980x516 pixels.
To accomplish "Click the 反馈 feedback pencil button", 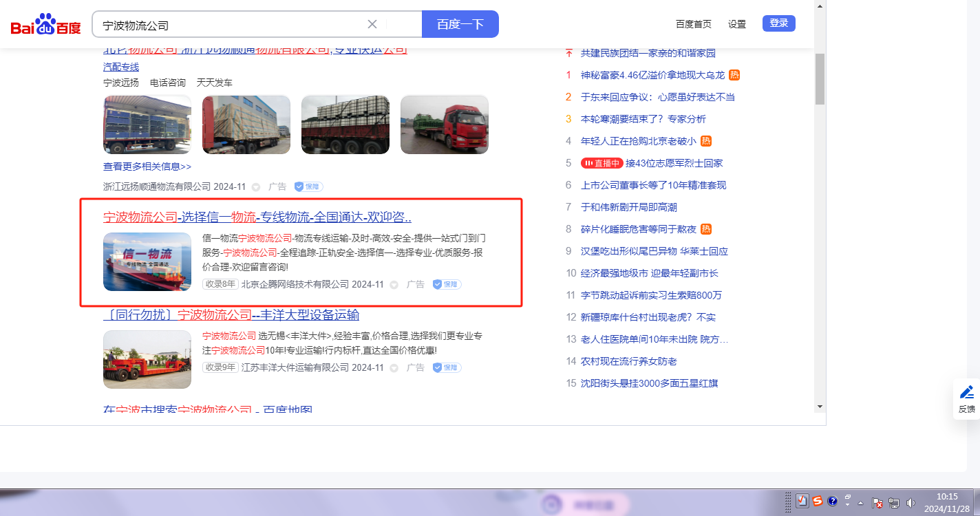I will 966,399.
